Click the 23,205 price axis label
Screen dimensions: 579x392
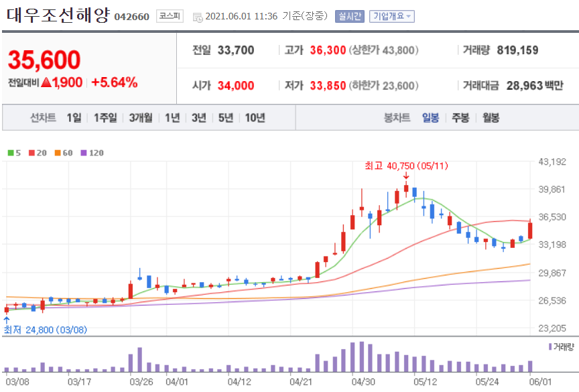552,328
